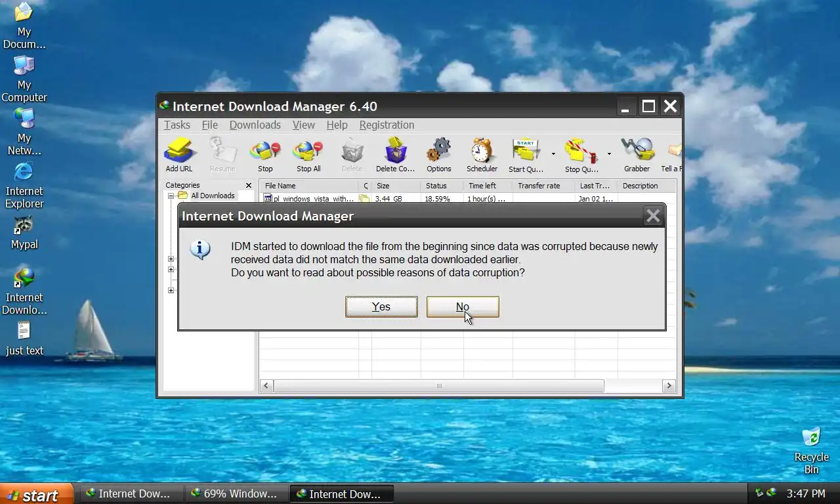Open Options via the gears icon
Screen dimensions: 840x504
point(438,155)
